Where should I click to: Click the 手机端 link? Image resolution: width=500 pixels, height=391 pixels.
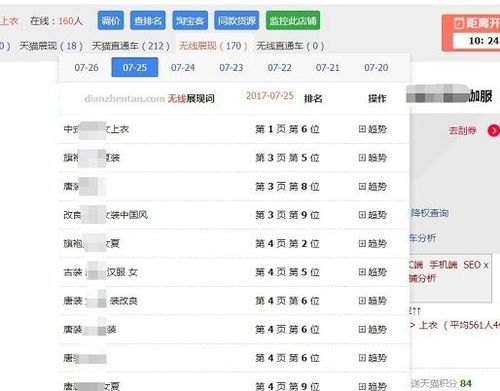pyautogui.click(x=443, y=265)
